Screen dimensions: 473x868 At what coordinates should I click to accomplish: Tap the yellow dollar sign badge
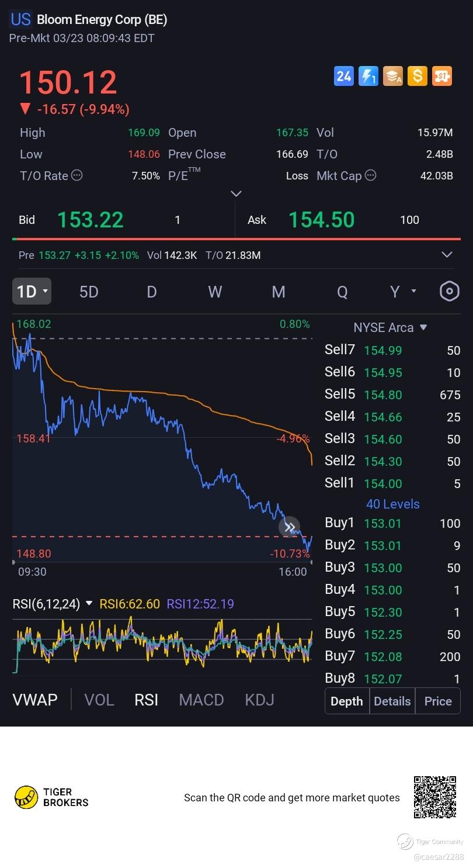[417, 76]
